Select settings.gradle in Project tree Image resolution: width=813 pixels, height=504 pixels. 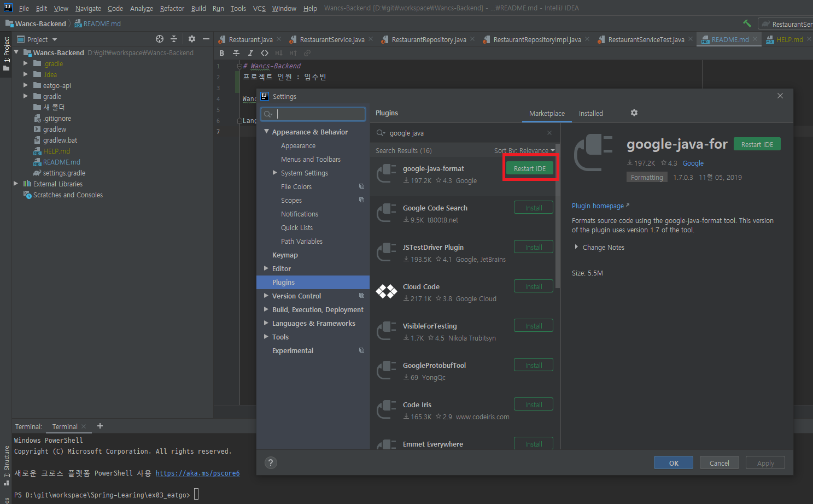coord(64,173)
